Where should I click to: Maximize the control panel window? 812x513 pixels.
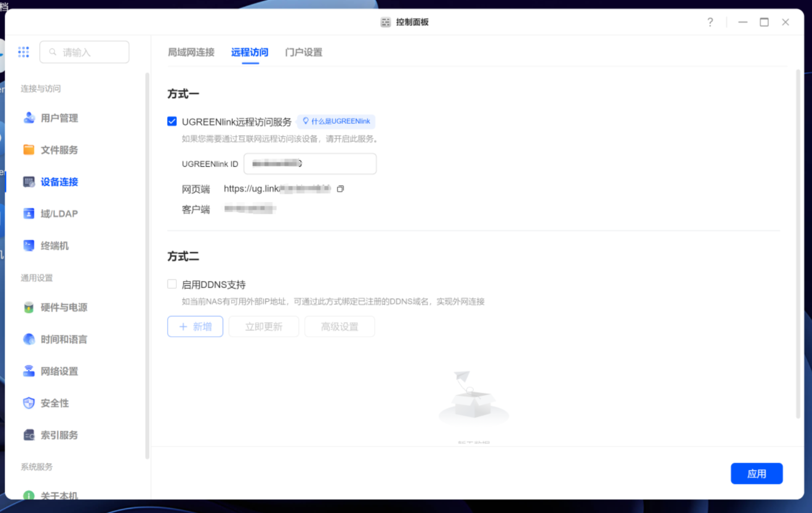tap(764, 22)
